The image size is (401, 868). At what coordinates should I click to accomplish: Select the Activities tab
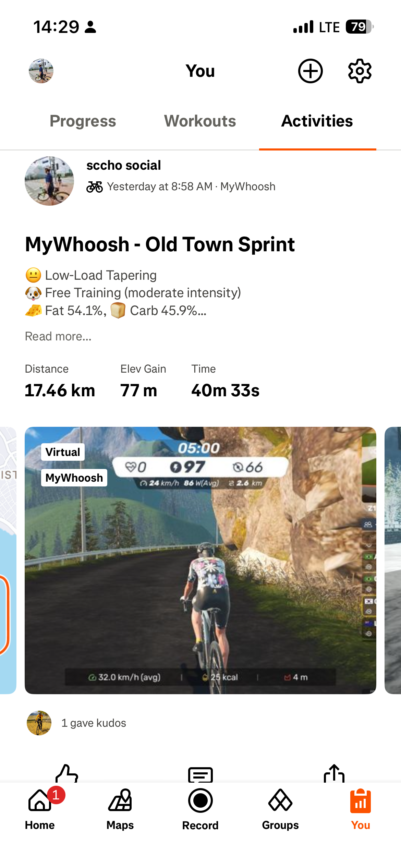(317, 121)
